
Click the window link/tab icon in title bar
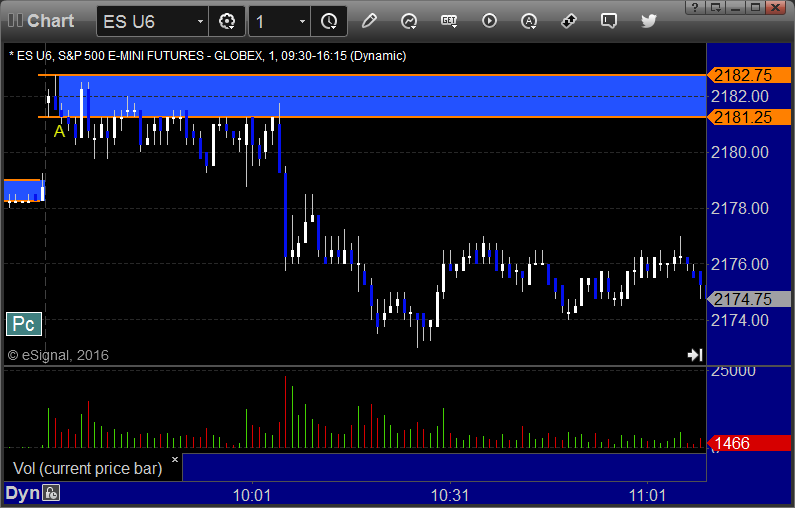pyautogui.click(x=715, y=7)
